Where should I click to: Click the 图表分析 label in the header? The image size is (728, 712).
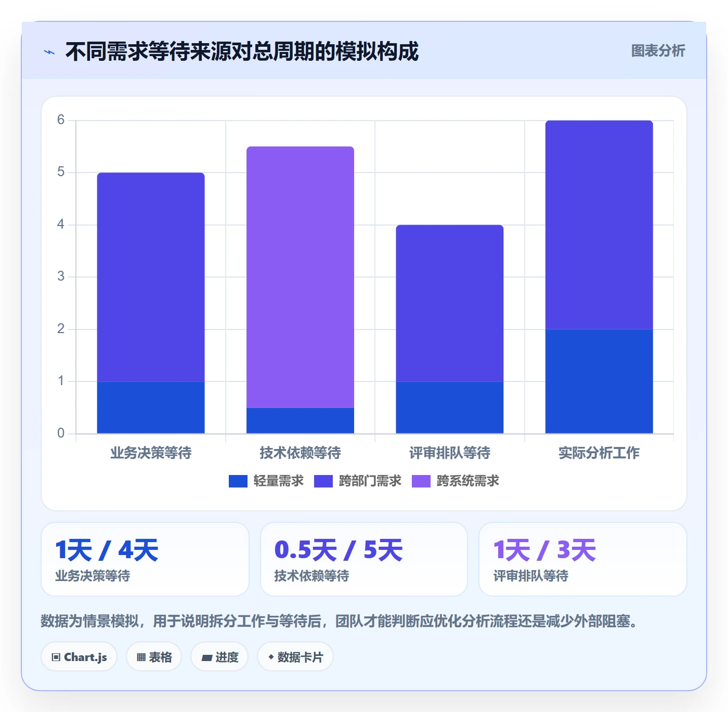pos(658,51)
